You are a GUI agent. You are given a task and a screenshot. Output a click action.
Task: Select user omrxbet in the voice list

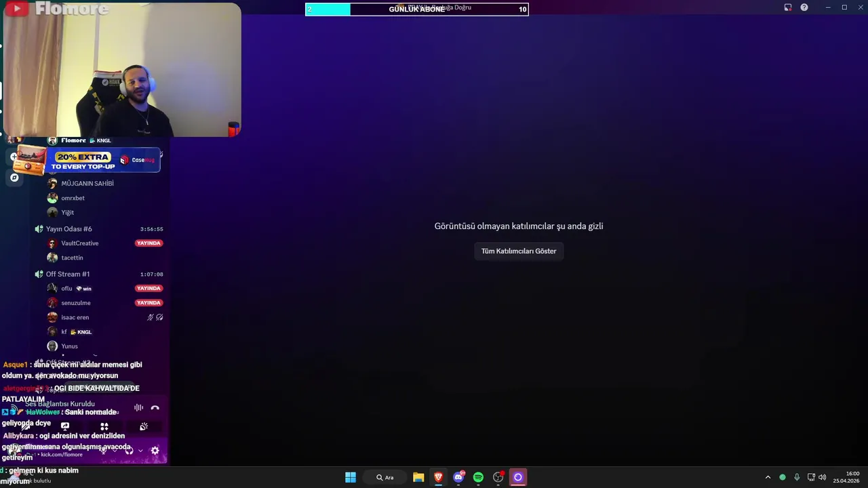coord(73,198)
